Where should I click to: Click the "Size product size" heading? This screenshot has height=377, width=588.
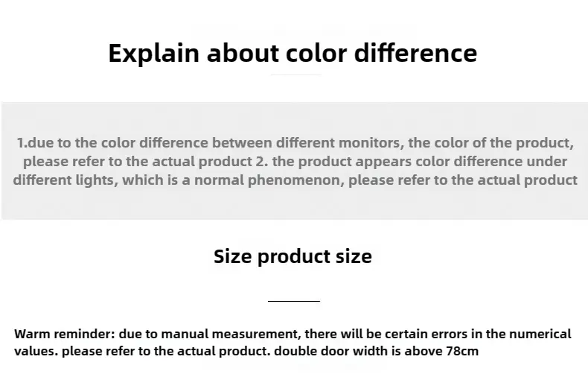293,256
